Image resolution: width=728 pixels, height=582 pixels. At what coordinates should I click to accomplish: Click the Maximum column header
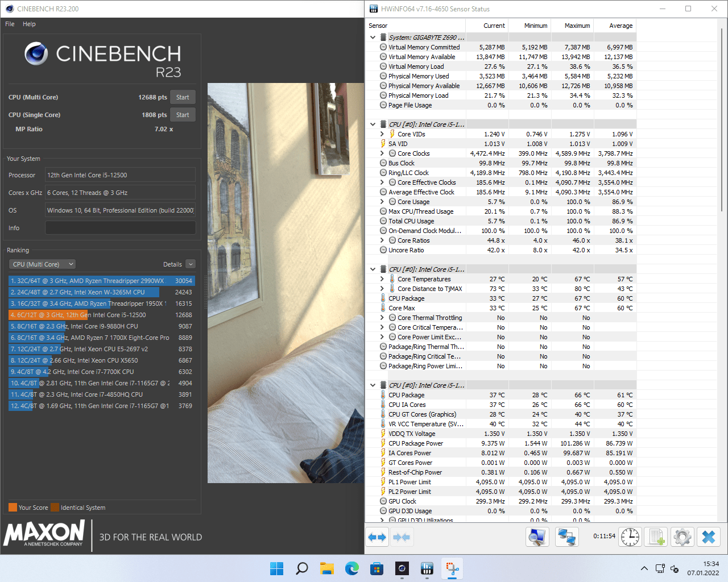[572, 26]
